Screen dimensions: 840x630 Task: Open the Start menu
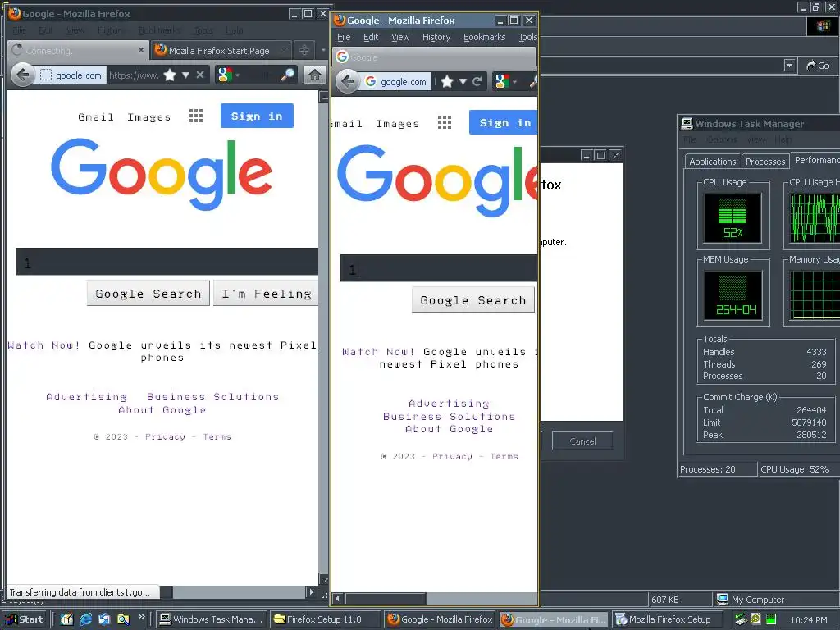tap(25, 619)
